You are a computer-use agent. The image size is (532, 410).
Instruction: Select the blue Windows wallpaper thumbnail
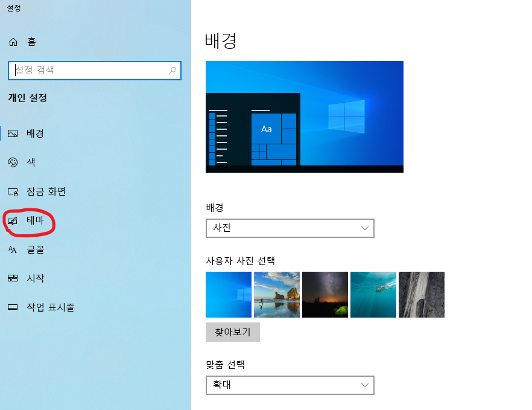tap(229, 295)
